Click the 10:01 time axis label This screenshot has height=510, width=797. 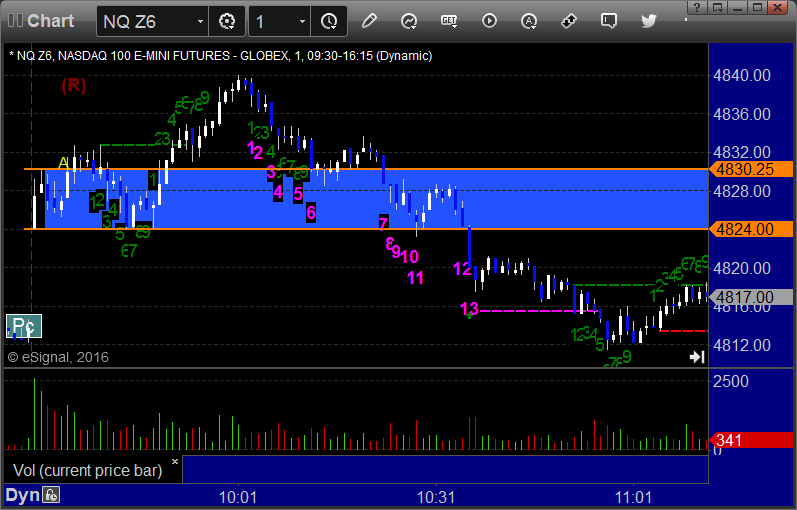(x=238, y=497)
